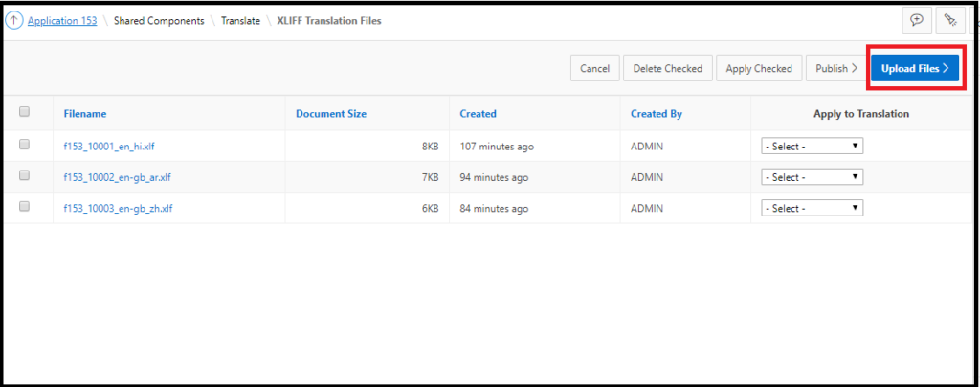
Task: Open the feedback comment bubble icon
Action: pyautogui.click(x=916, y=21)
